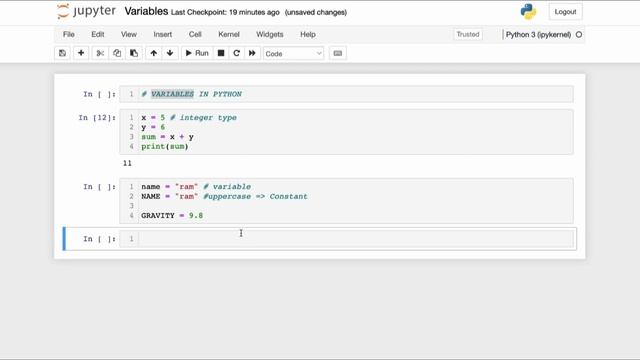Open the Edit menu
The image size is (640, 360).
(98, 34)
